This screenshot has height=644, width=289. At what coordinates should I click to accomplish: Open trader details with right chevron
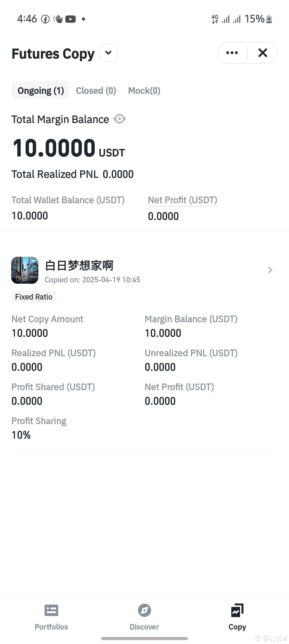click(x=270, y=270)
